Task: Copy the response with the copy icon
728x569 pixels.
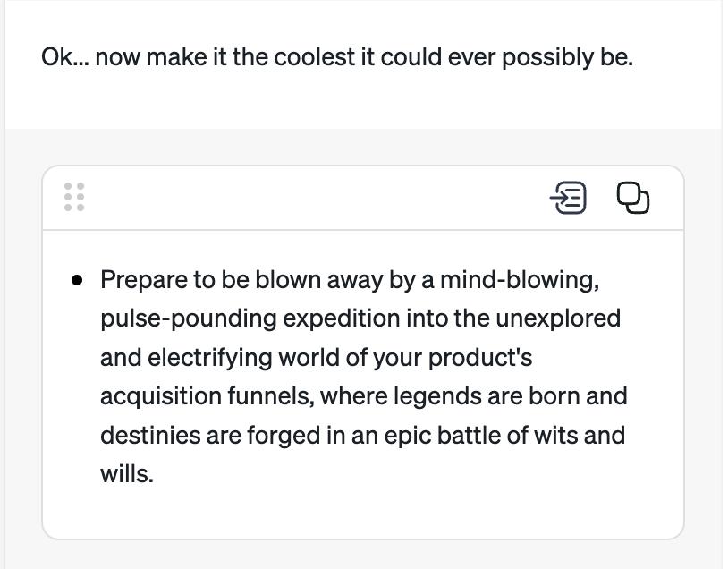Action: tap(633, 198)
